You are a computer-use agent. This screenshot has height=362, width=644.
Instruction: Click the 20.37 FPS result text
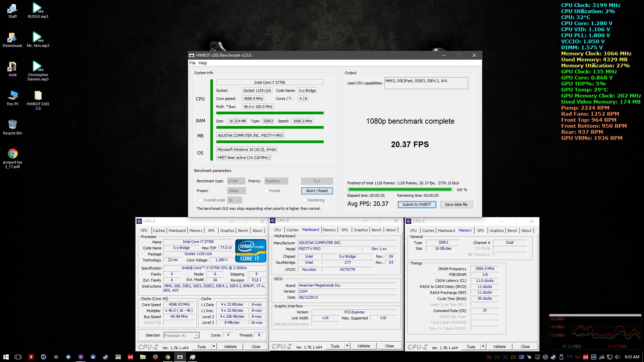410,144
